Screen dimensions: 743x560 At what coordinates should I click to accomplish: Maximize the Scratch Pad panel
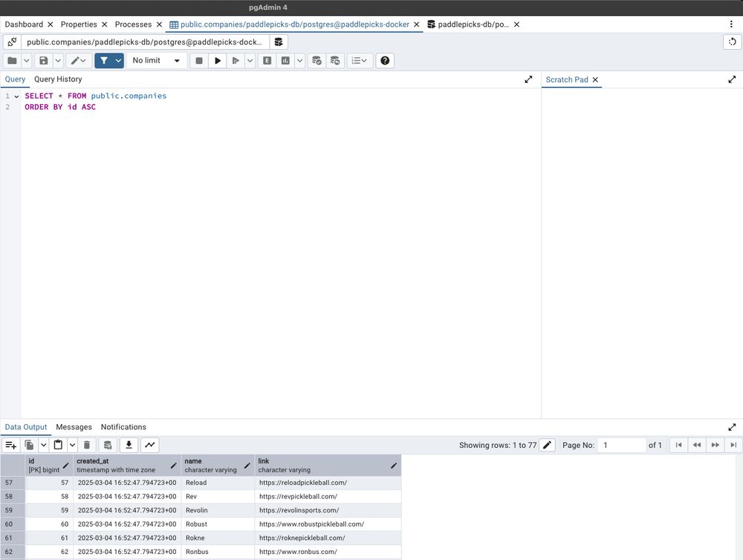pyautogui.click(x=732, y=79)
